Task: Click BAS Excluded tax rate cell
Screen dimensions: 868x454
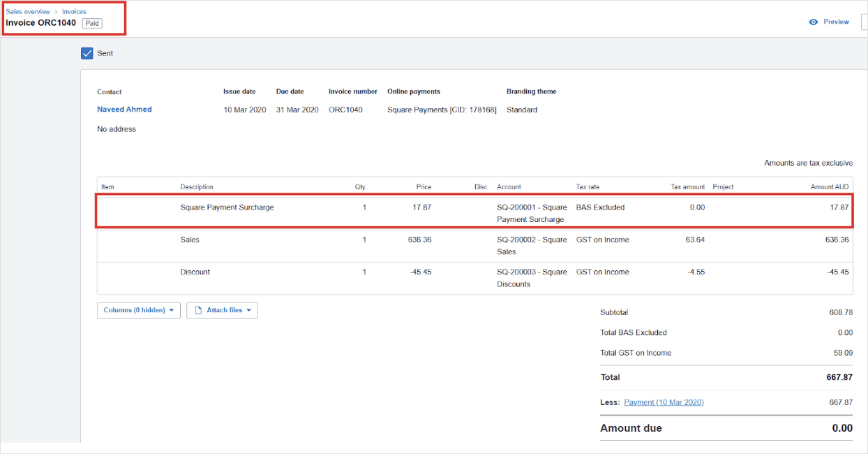Action: pos(600,207)
